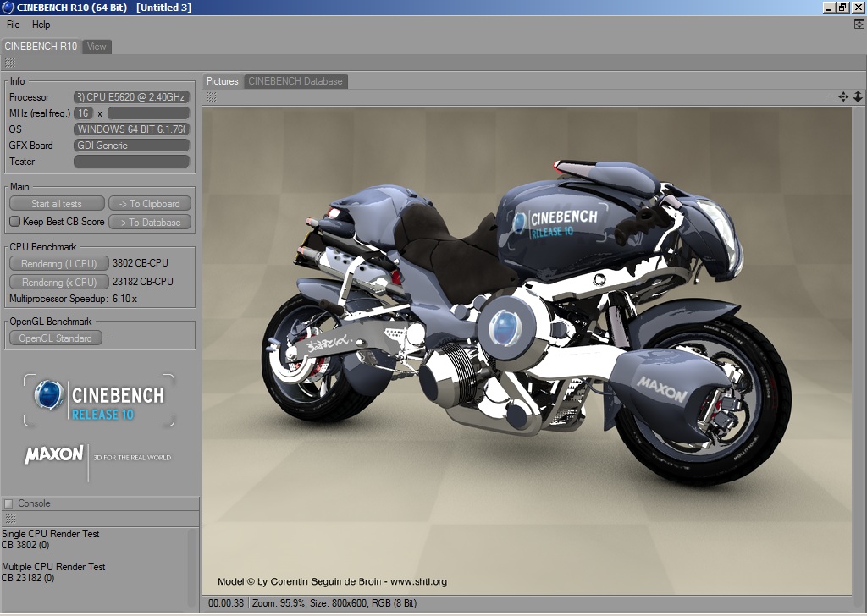The width and height of the screenshot is (867, 616).
Task: Click the Multiprocessor Speedup: 6.10 x text
Action: [x=73, y=299]
